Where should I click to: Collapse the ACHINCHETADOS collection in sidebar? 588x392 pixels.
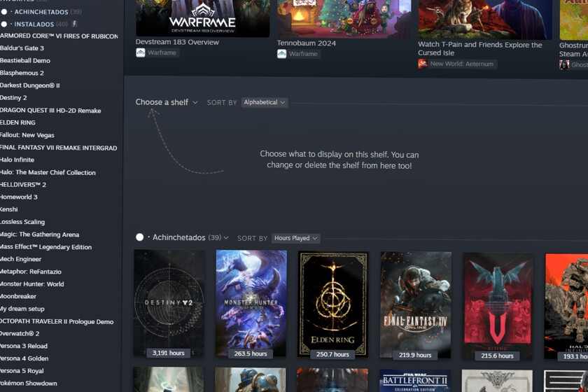[41, 12]
